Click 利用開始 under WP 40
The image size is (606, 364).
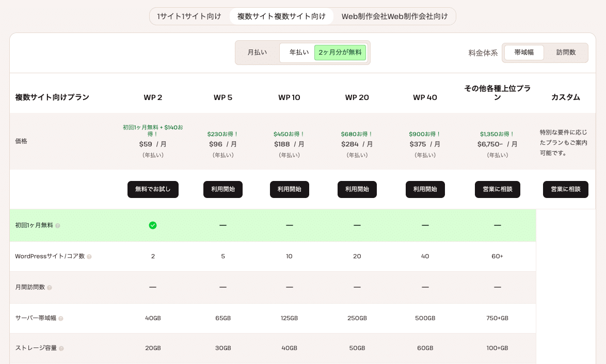(425, 189)
